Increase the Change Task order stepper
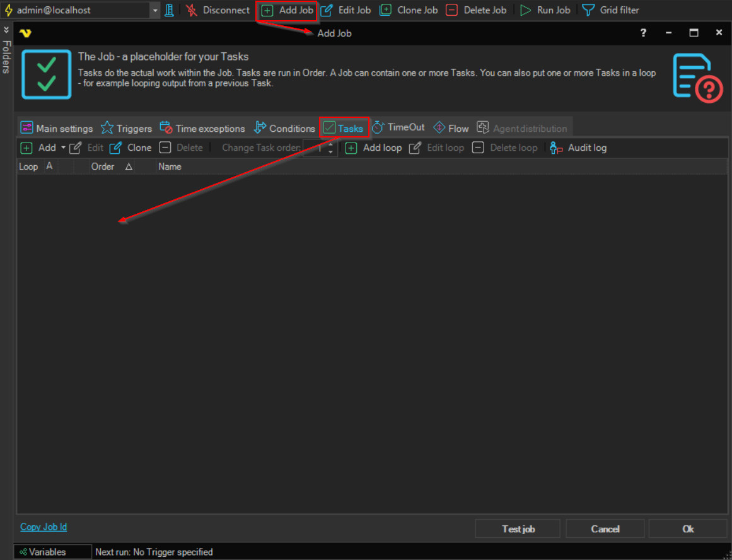732x560 pixels. click(331, 144)
